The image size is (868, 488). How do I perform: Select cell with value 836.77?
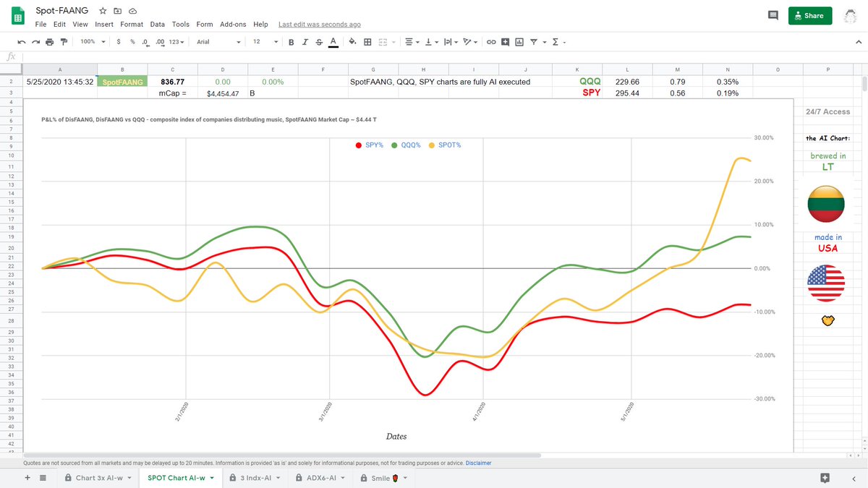[x=173, y=82]
